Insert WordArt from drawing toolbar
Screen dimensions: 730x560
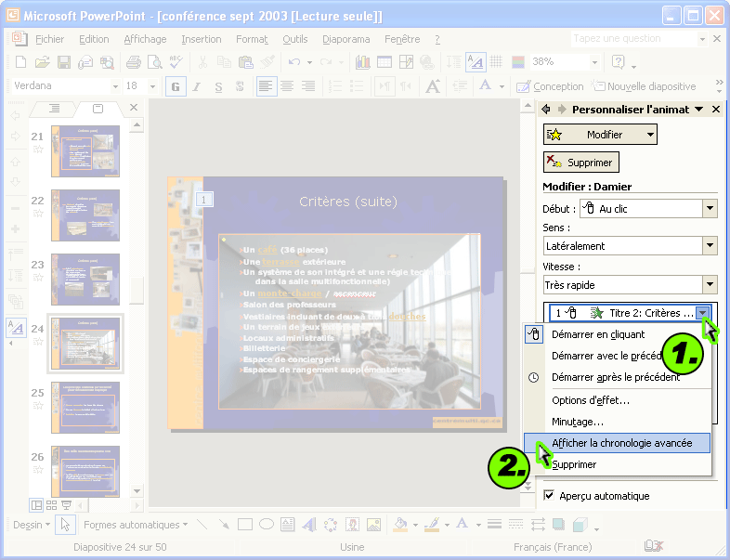click(308, 525)
